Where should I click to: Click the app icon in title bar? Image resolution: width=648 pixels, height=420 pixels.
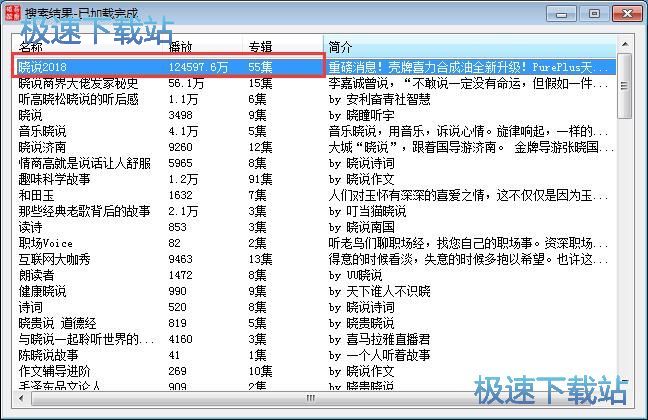click(x=13, y=12)
